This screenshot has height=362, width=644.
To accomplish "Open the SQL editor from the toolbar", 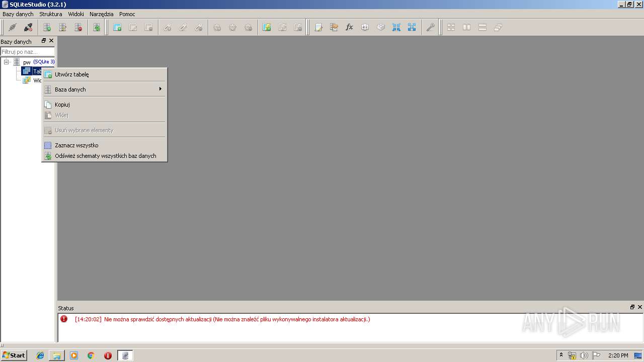I will 318,28.
